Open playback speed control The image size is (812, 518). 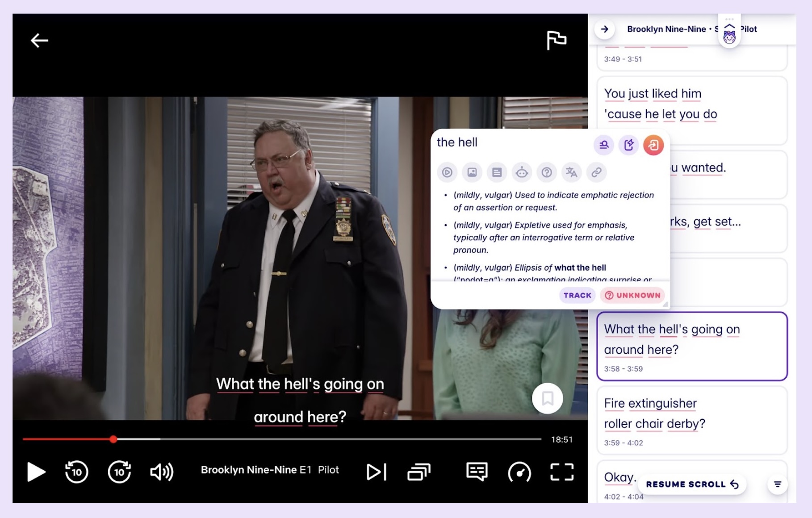pyautogui.click(x=519, y=472)
